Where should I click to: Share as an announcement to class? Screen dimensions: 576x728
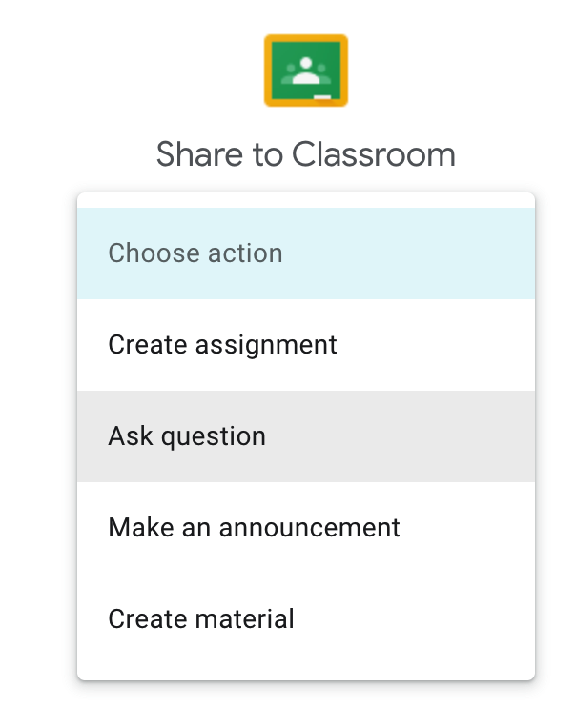coord(306,528)
